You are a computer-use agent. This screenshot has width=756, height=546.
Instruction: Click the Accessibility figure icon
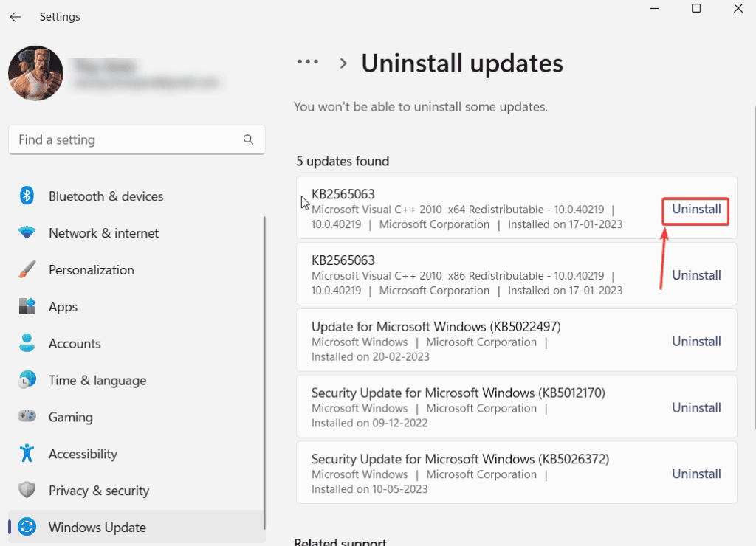27,453
